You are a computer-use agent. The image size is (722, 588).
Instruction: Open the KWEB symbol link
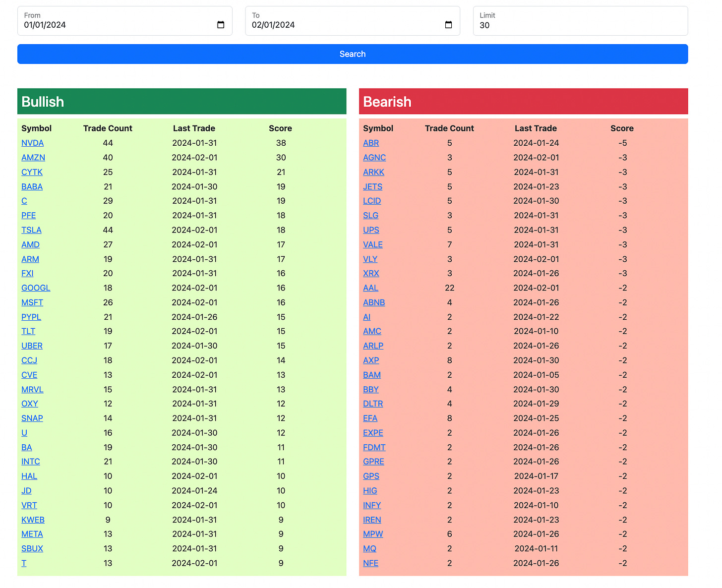tap(33, 520)
